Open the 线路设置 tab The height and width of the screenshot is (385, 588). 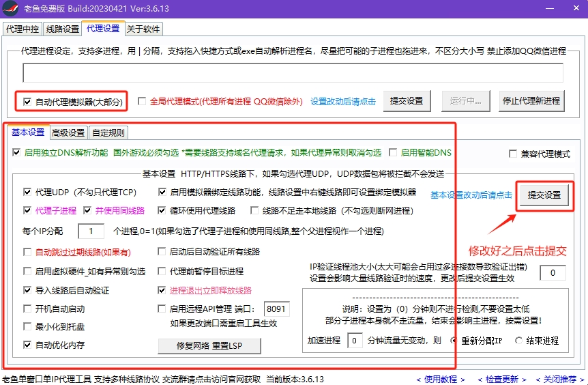[x=63, y=29]
